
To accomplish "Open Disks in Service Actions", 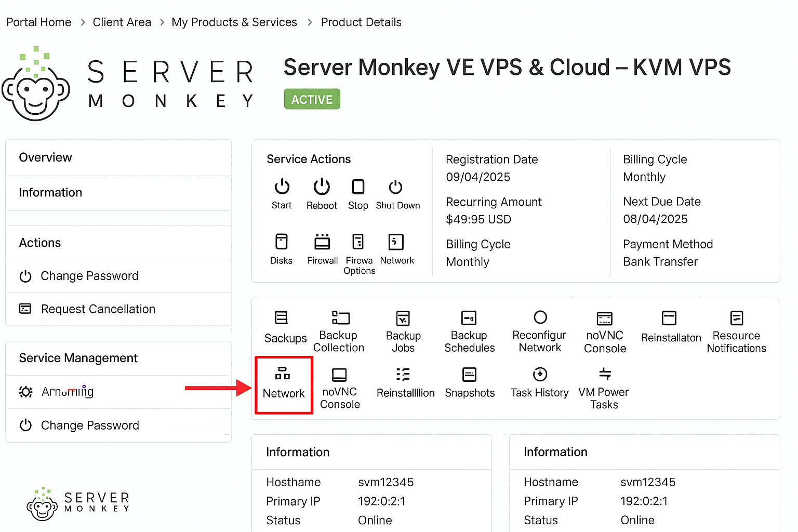I will pyautogui.click(x=281, y=242).
